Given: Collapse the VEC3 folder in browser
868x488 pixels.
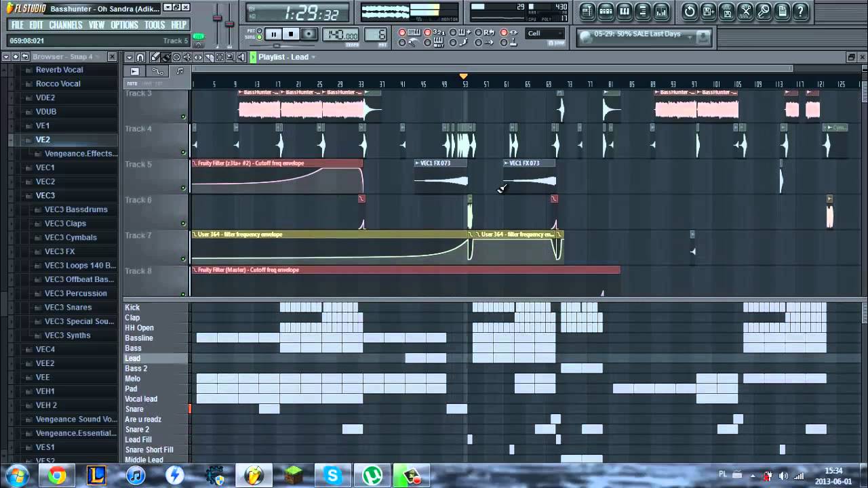Looking at the screenshot, I should click(45, 195).
